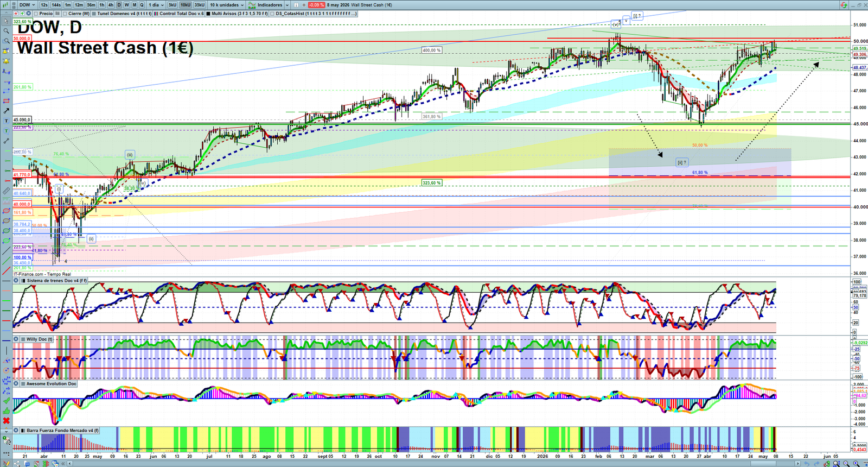Close the Awesome Evolution Doc panel
Image resolution: width=868 pixels, height=467 pixels.
[x=16, y=383]
